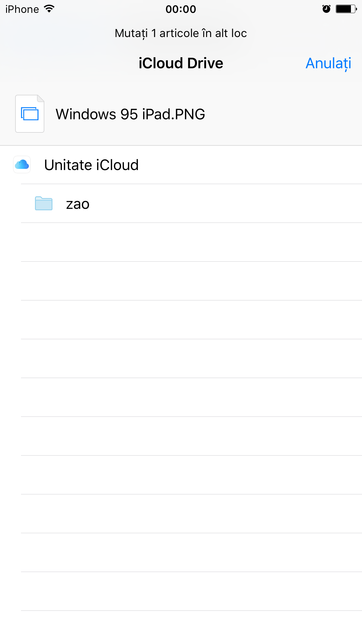The height and width of the screenshot is (644, 362).
Task: Tap the blue iCloud cloud icon
Action: [x=22, y=165]
